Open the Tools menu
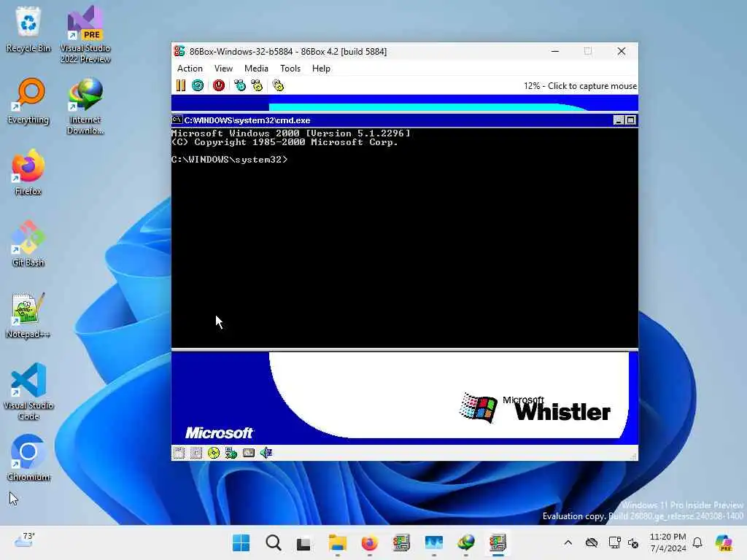The image size is (747, 560). (290, 69)
